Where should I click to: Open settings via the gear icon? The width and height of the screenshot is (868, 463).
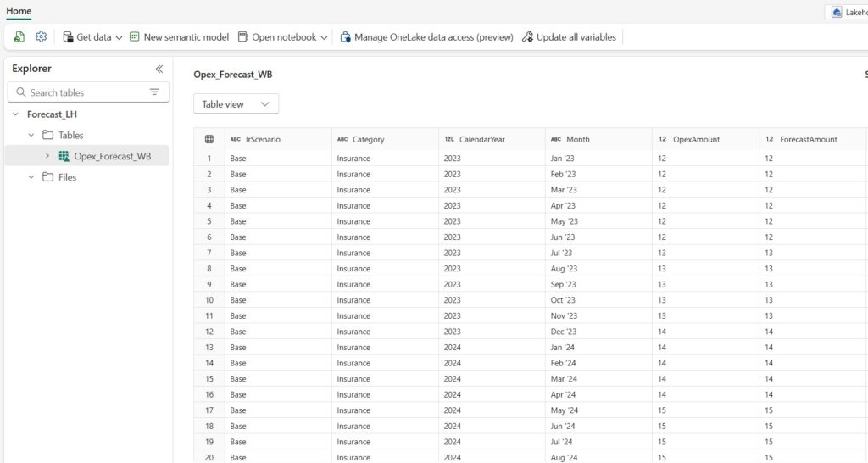point(41,37)
